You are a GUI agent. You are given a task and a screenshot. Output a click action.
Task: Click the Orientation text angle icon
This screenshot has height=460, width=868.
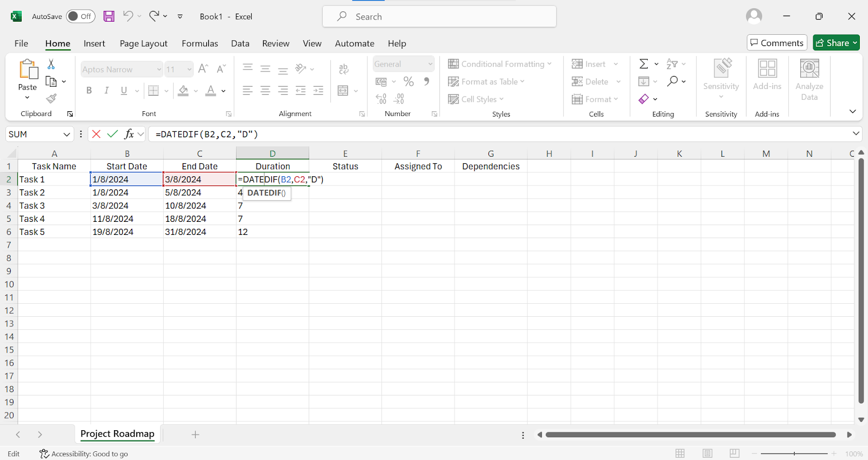301,68
